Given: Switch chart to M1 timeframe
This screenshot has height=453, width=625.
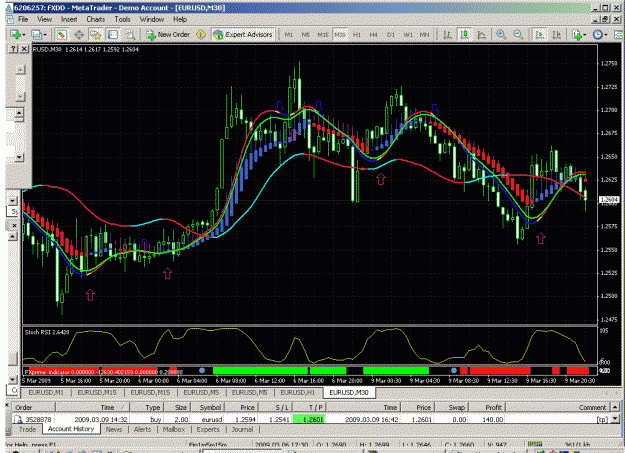Looking at the screenshot, I should click(289, 35).
